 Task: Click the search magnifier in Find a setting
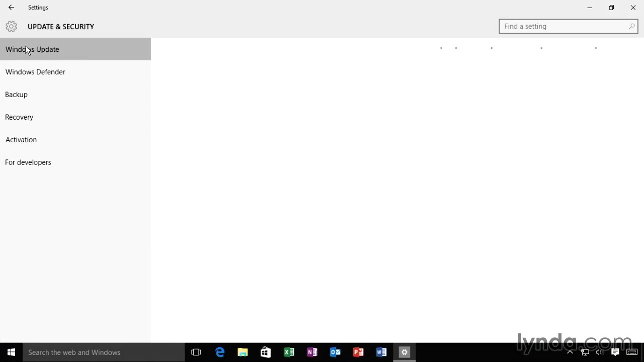(x=631, y=26)
